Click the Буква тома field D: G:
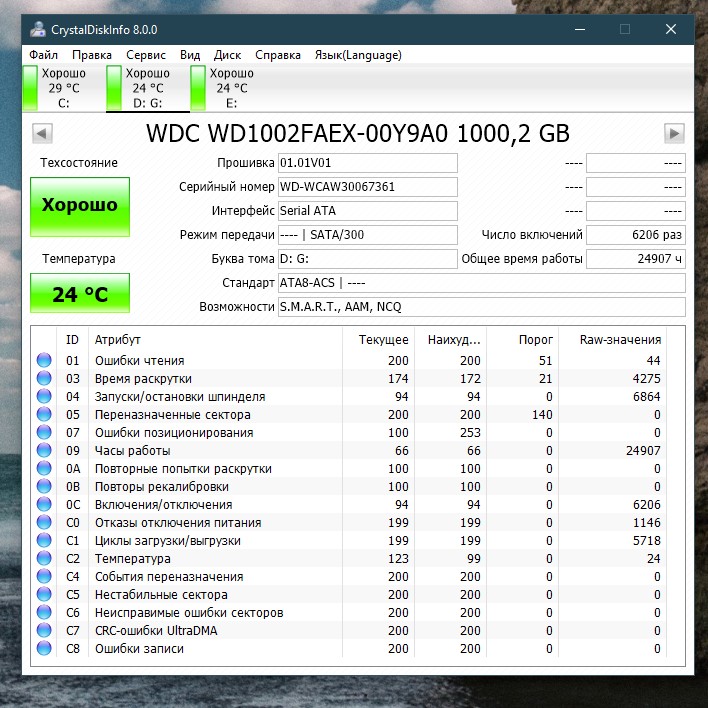 point(368,259)
